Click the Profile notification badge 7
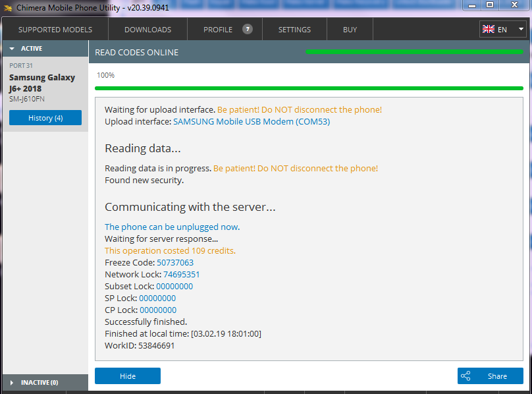This screenshot has height=394, width=532. [248, 29]
